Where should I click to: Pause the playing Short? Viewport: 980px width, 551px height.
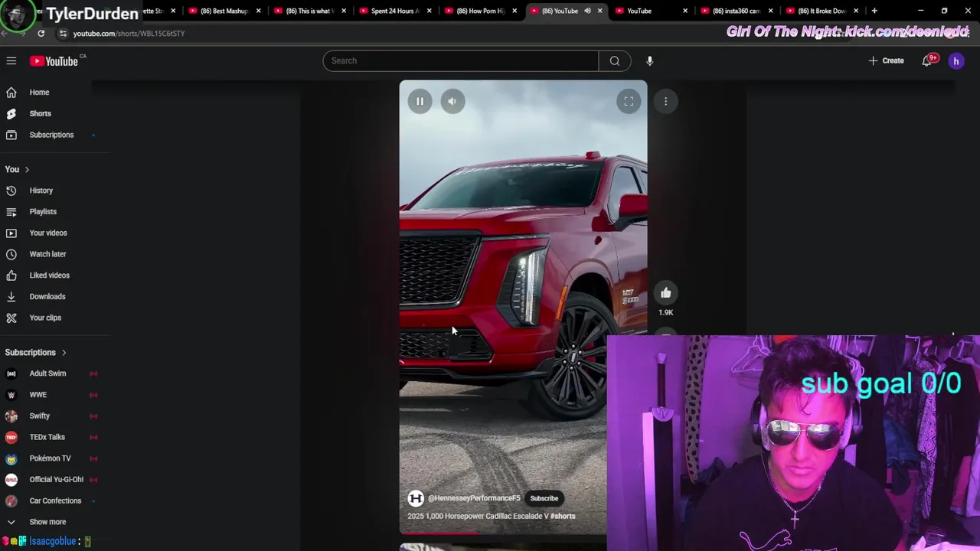click(420, 101)
